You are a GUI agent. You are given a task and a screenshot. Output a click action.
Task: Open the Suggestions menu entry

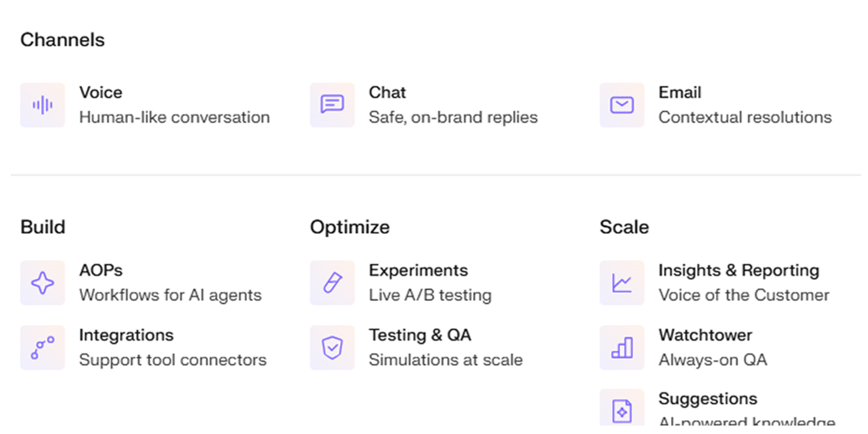pyautogui.click(x=708, y=399)
